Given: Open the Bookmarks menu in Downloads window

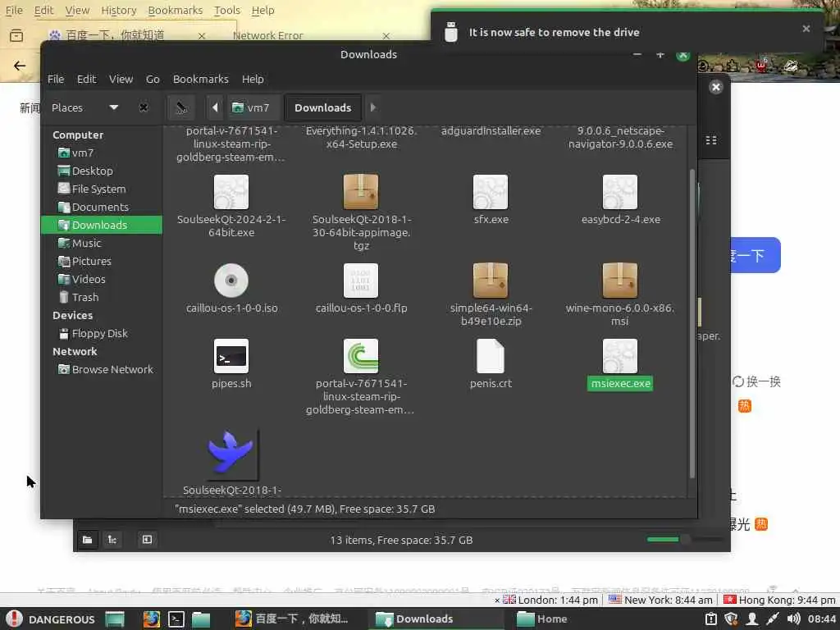Looking at the screenshot, I should (200, 80).
